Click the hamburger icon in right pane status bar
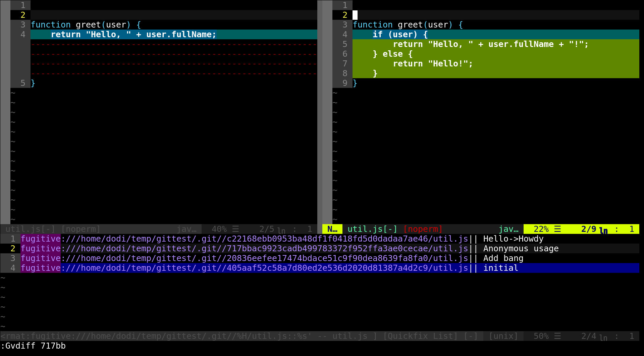 click(557, 229)
